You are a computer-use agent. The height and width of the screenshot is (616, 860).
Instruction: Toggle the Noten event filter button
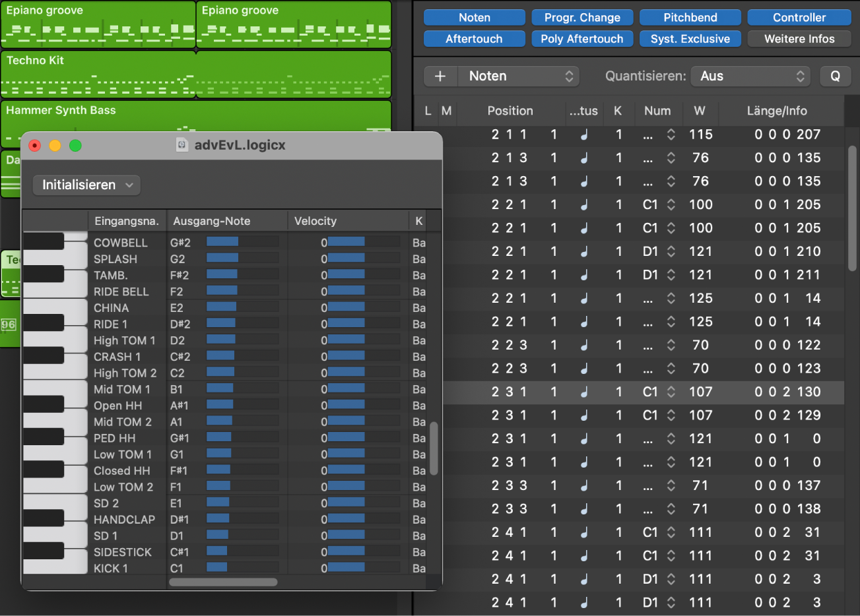(474, 18)
